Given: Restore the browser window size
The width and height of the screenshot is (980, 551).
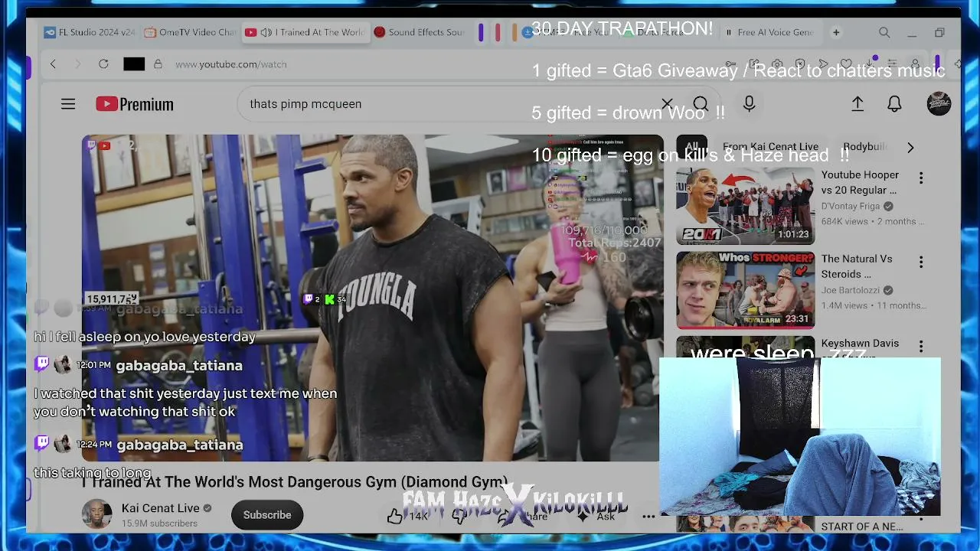Looking at the screenshot, I should (939, 32).
